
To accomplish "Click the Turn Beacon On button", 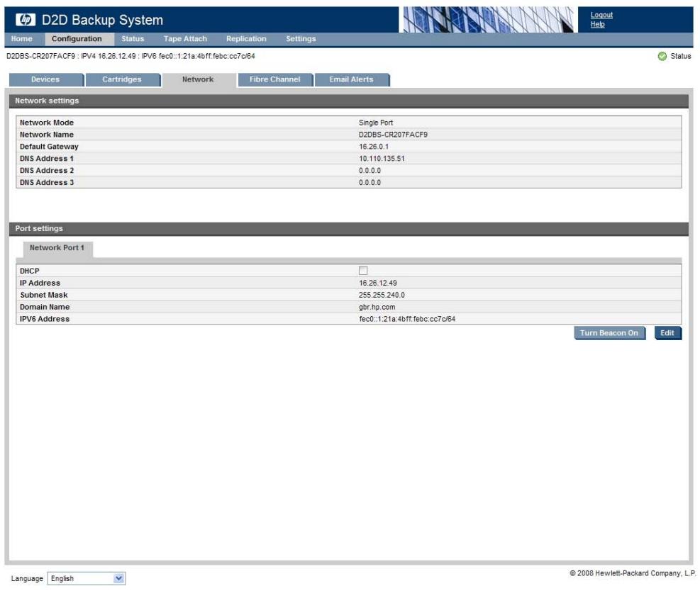I will tap(609, 333).
